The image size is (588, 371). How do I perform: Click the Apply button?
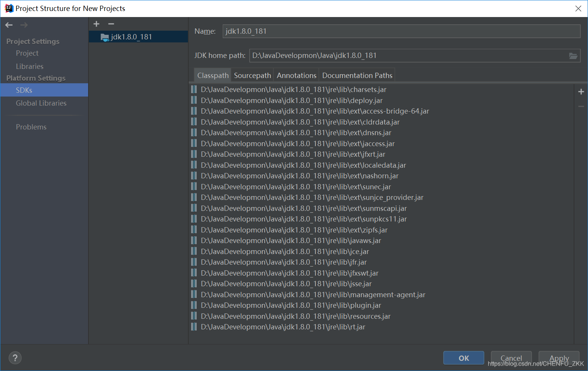pos(559,358)
